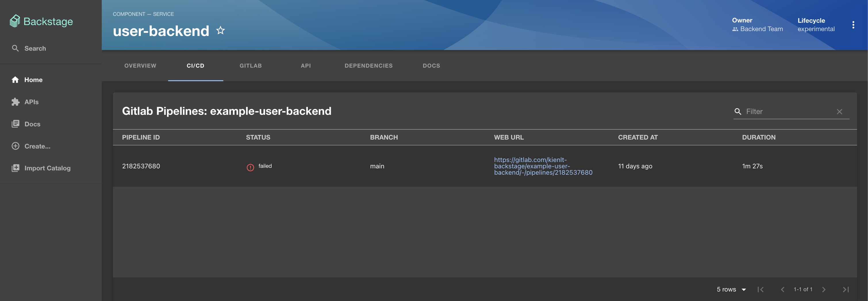
Task: Open the Backend Team owner link
Action: tap(761, 29)
